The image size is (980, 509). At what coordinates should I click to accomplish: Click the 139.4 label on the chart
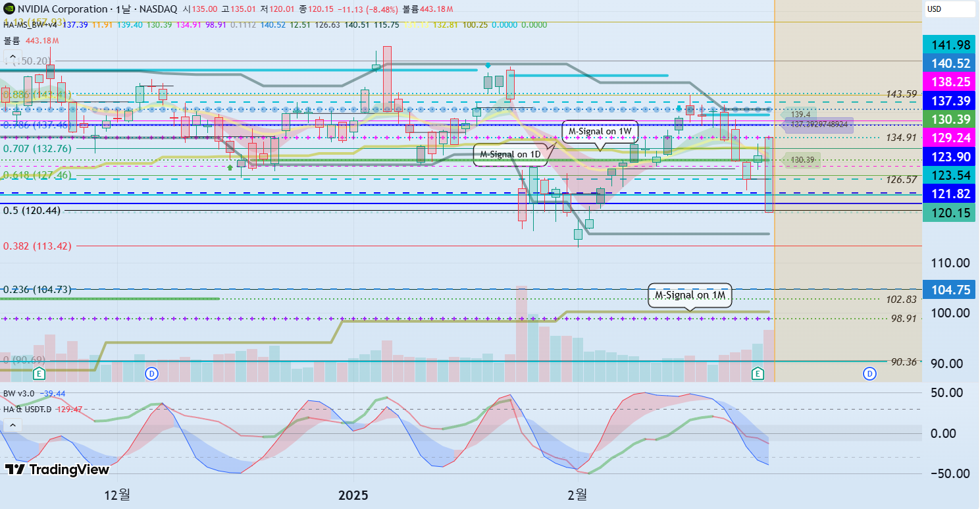(800, 115)
